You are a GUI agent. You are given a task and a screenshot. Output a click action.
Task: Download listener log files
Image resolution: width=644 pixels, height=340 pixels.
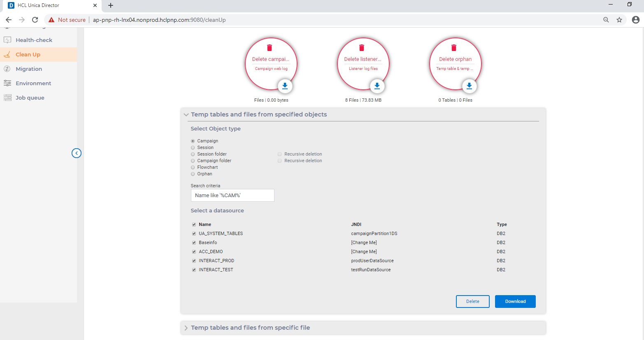377,86
